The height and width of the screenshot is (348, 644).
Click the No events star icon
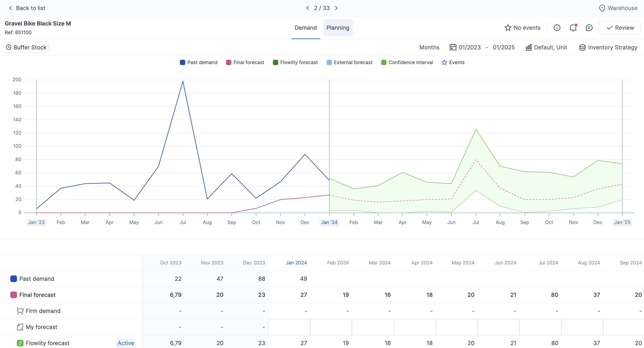pyautogui.click(x=508, y=28)
